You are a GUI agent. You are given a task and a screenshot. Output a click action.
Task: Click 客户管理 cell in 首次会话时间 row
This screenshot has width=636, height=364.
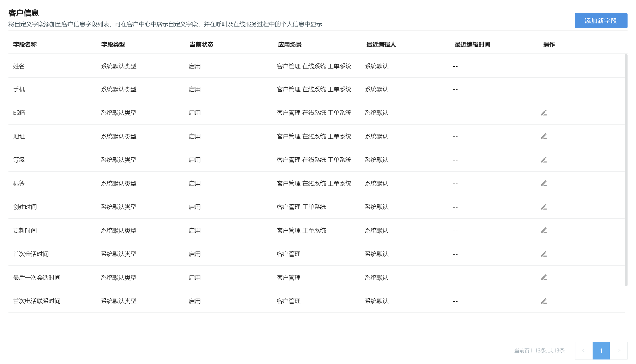point(288,254)
